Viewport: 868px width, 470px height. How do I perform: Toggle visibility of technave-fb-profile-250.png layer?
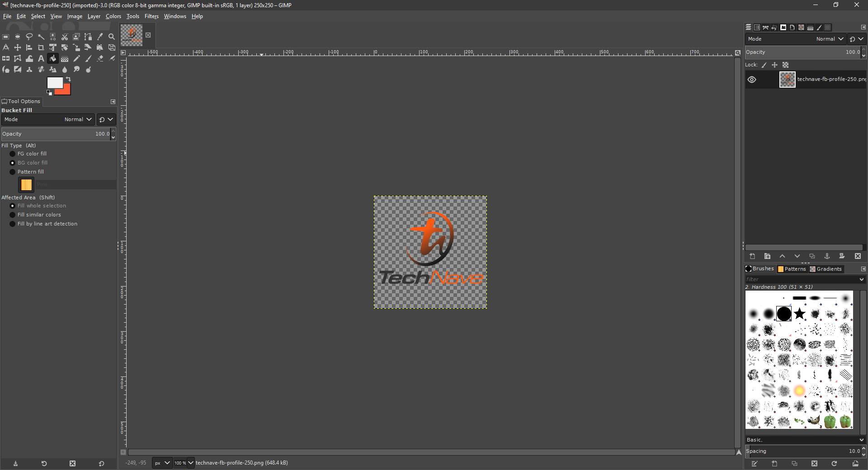752,80
